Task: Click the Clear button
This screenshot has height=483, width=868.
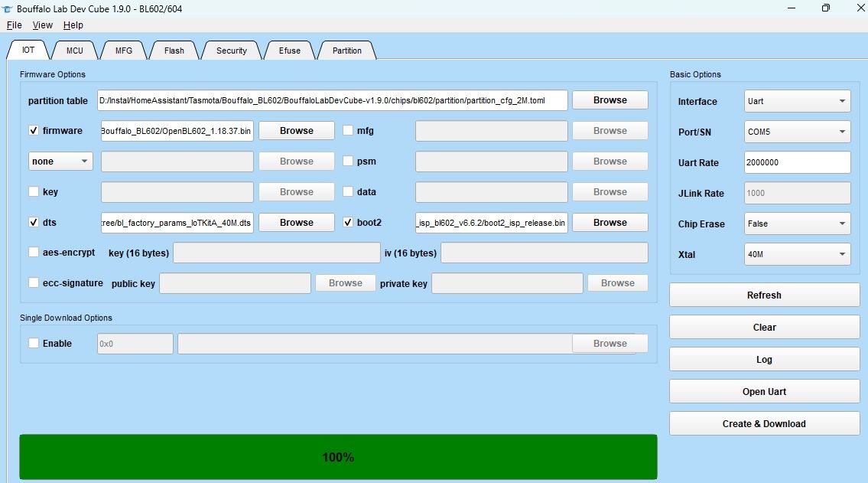Action: (765, 328)
